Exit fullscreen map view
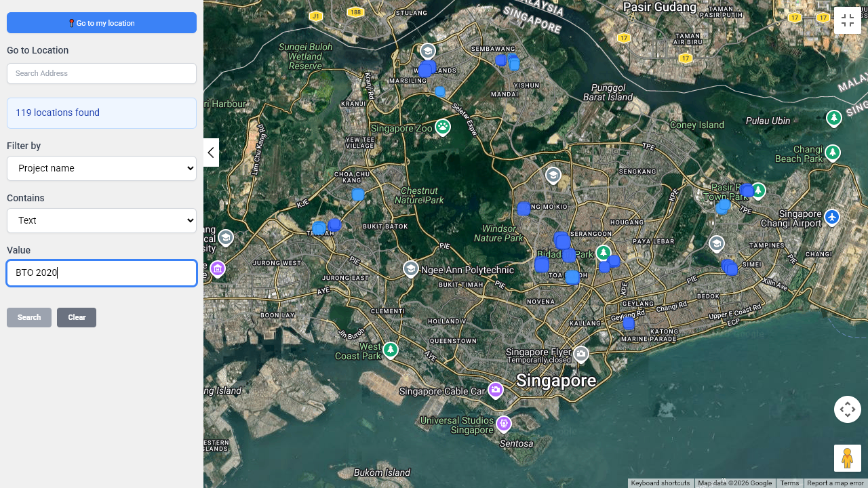 [x=847, y=20]
